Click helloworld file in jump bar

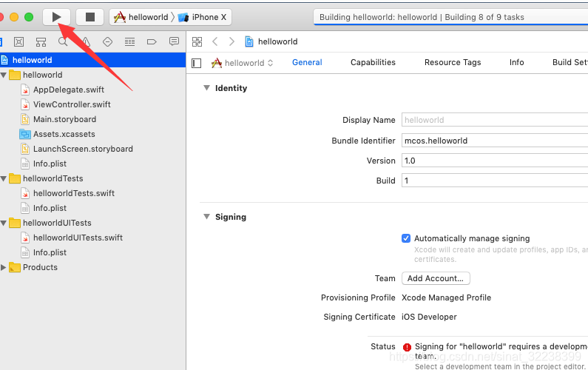271,41
